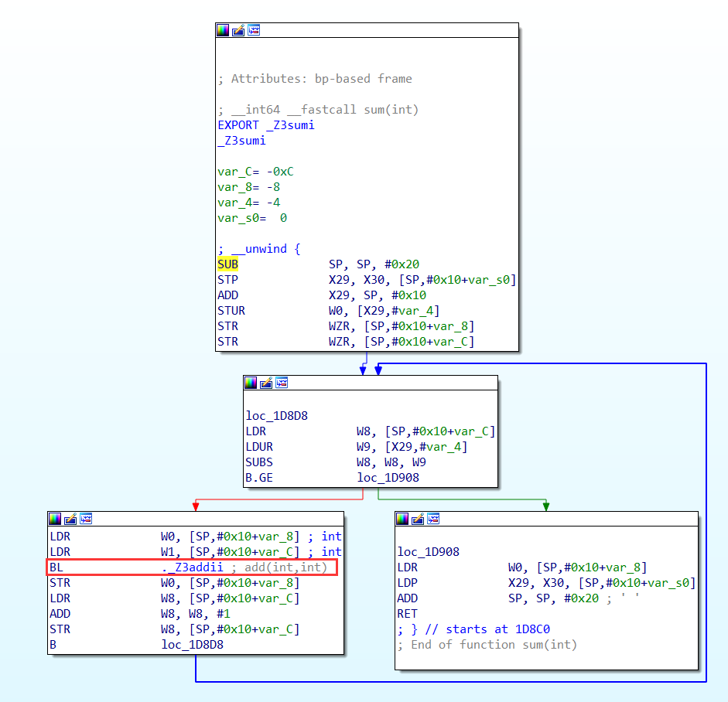Select the RET instruction

(408, 614)
